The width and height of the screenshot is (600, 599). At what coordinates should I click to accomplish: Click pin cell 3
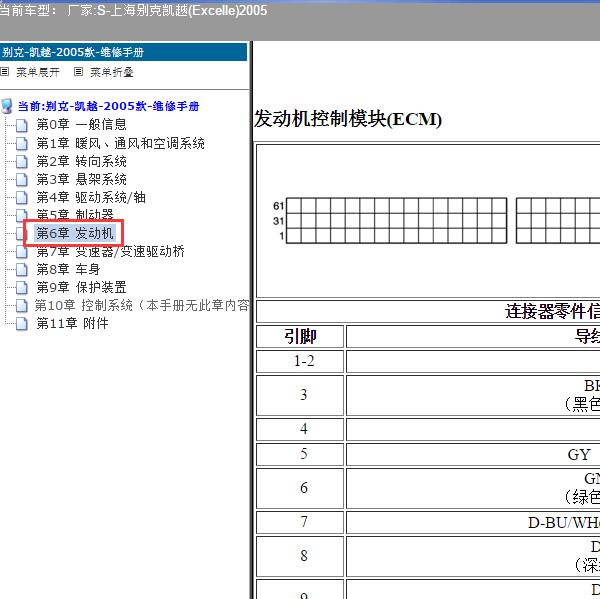coord(300,395)
